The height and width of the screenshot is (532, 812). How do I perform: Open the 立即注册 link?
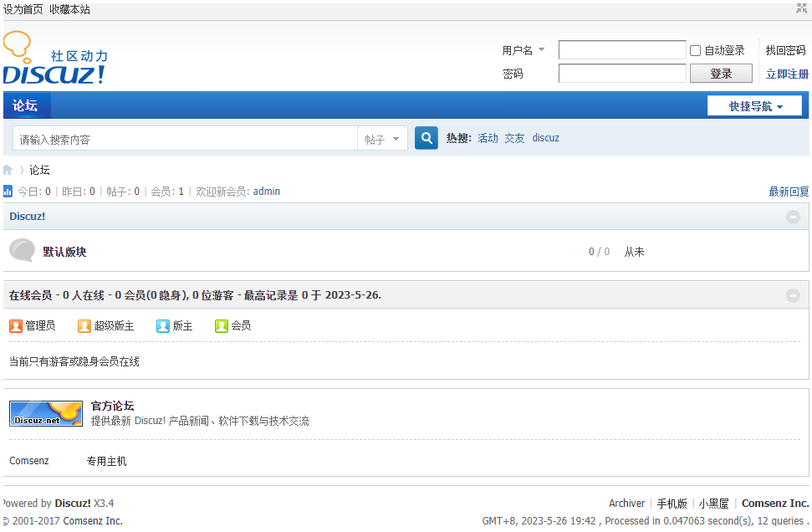tap(787, 74)
